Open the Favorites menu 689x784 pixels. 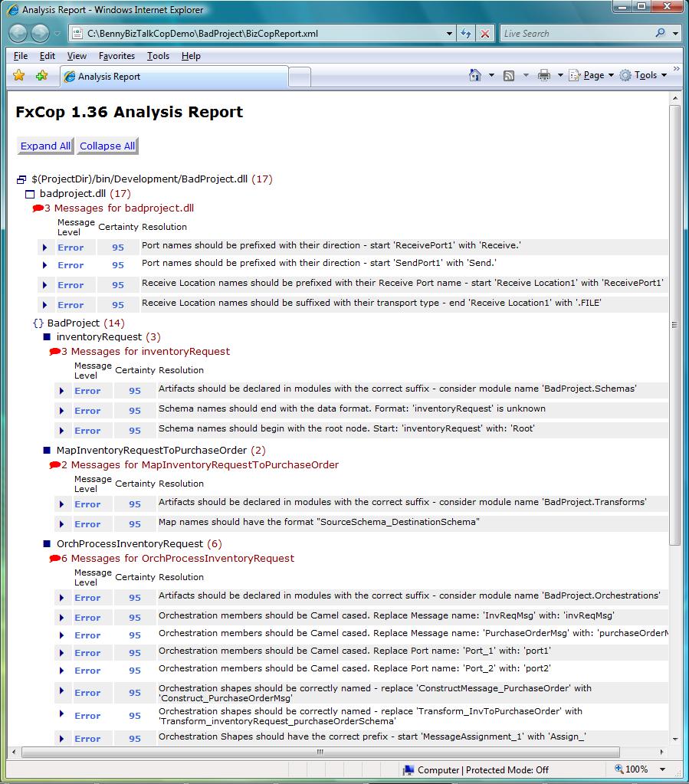click(x=116, y=56)
